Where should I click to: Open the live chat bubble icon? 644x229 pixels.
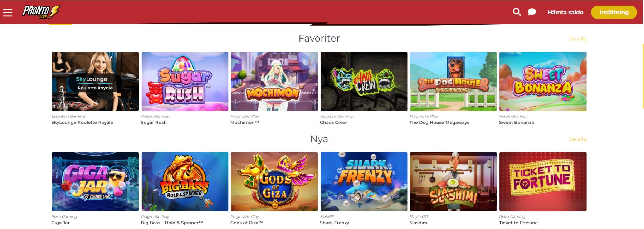point(532,12)
